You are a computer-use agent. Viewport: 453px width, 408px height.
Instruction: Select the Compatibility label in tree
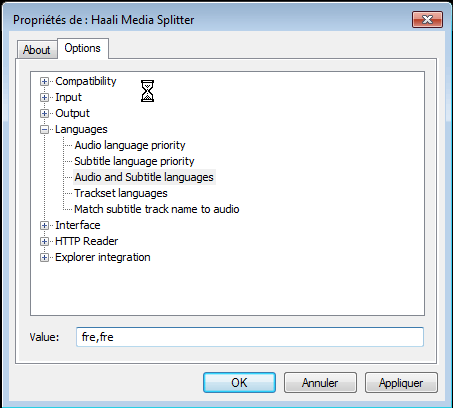point(86,81)
